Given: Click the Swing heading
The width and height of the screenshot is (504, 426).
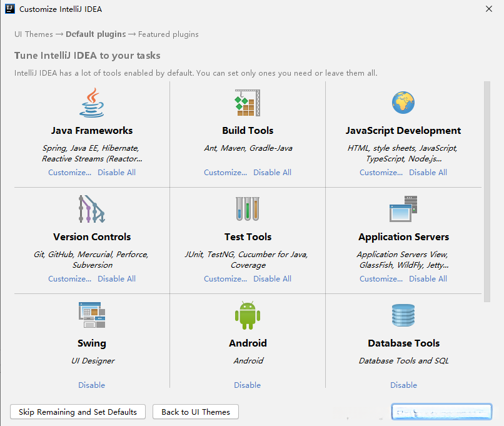Looking at the screenshot, I should point(91,343).
